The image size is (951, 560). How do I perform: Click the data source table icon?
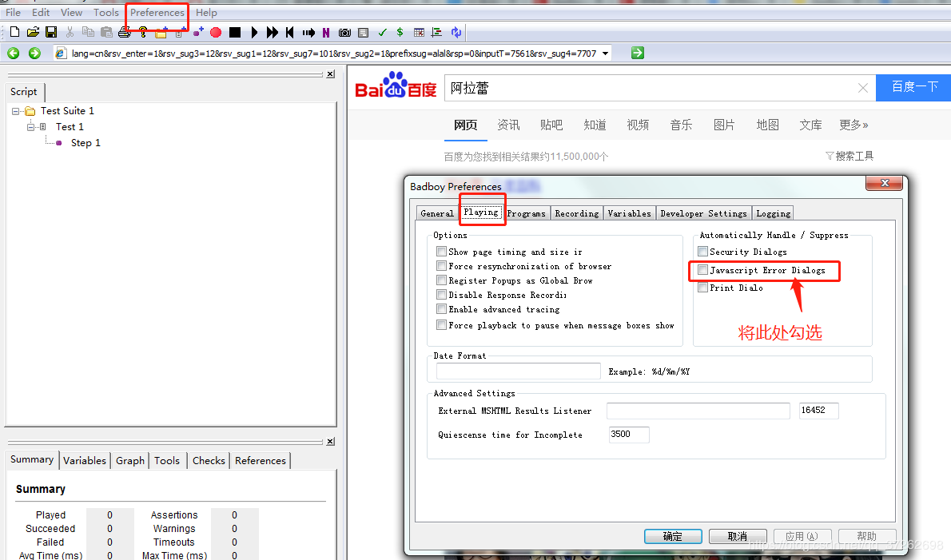coord(419,33)
